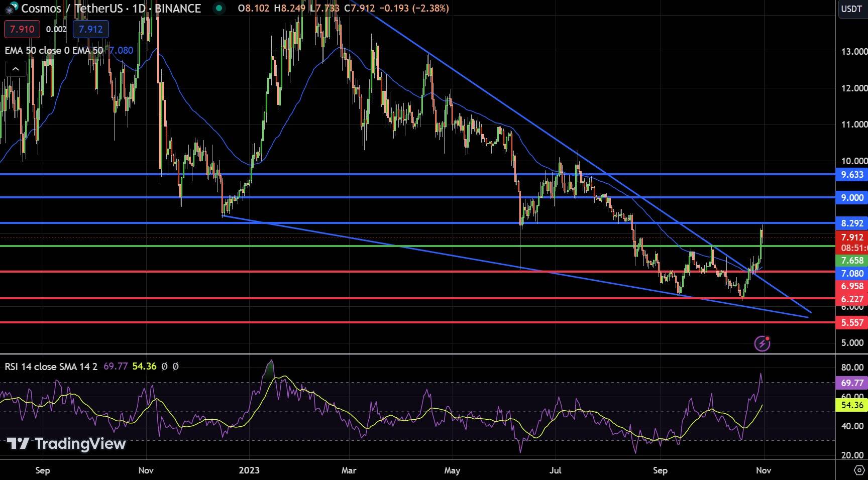The image size is (868, 480).
Task: Click the blue buy price 7.912 button
Action: pos(90,29)
